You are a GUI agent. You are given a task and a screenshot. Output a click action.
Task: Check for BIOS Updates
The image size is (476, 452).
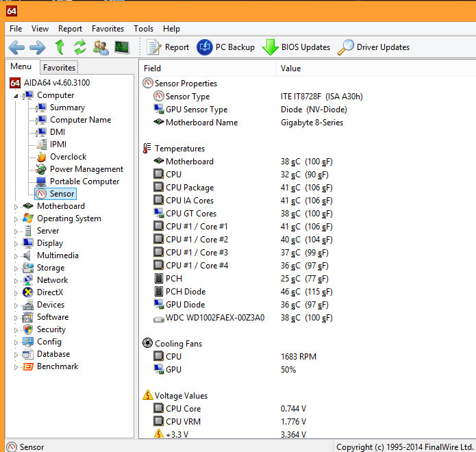tap(297, 47)
